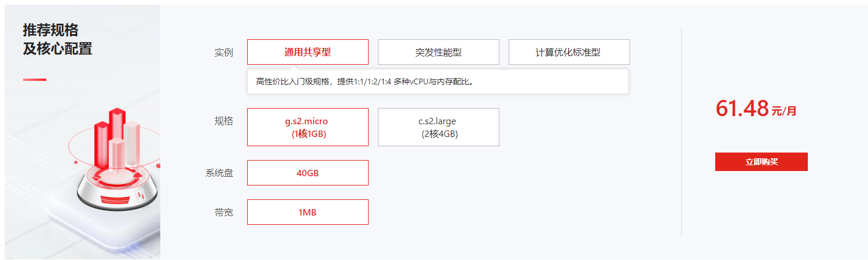Select the 通用共享型 instance type

(x=308, y=52)
